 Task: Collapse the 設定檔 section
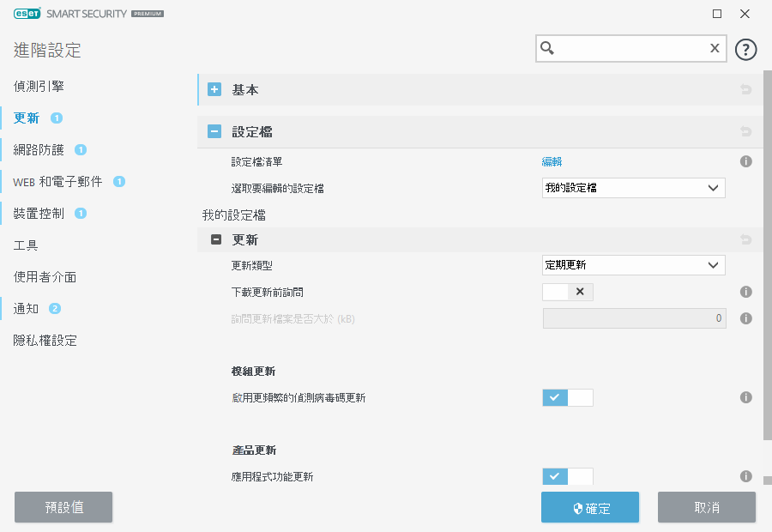click(214, 132)
